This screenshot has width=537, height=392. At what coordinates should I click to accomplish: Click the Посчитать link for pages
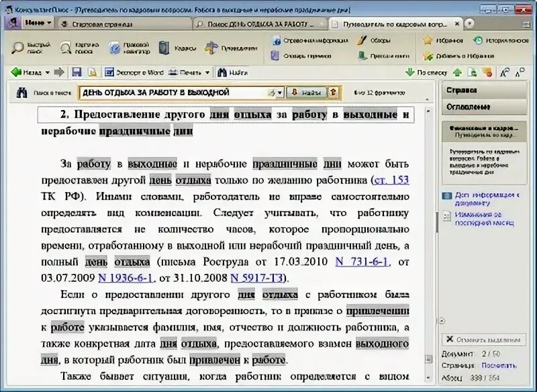(499, 366)
